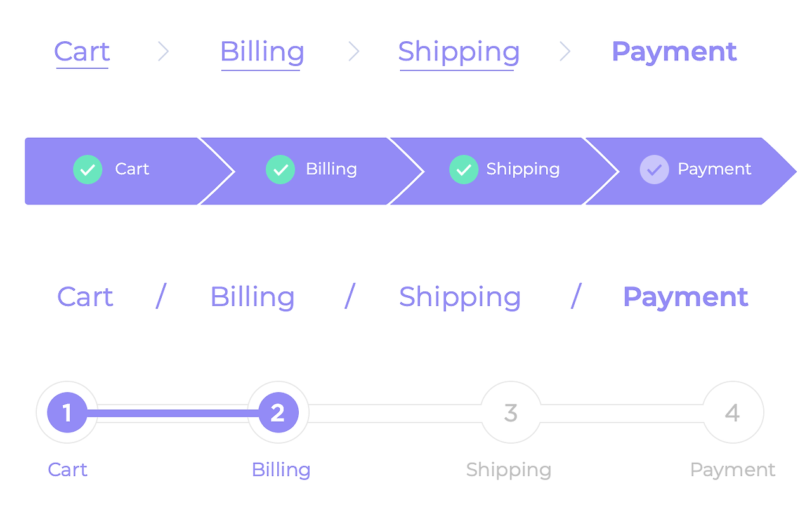Viewport: 812px width, 520px height.
Task: Click the grey circle labeled 4
Action: coord(733,412)
